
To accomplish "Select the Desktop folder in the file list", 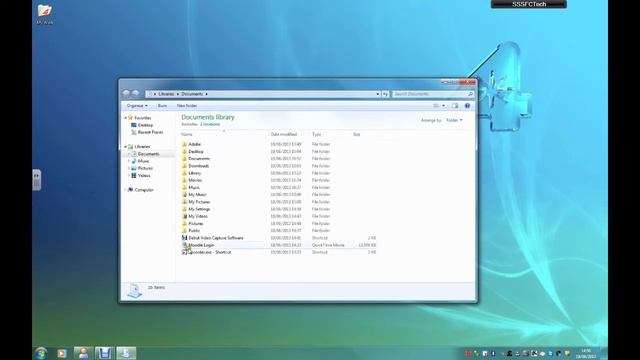I will pyautogui.click(x=196, y=151).
